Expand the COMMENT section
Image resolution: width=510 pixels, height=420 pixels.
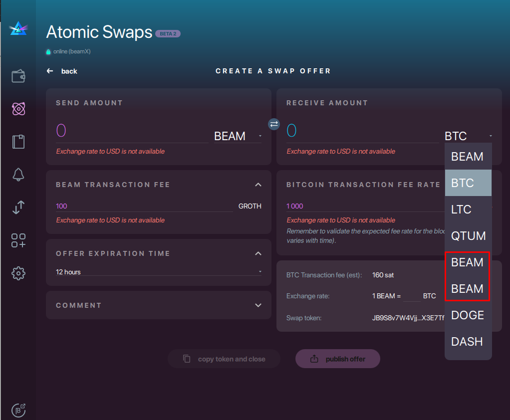click(x=258, y=305)
